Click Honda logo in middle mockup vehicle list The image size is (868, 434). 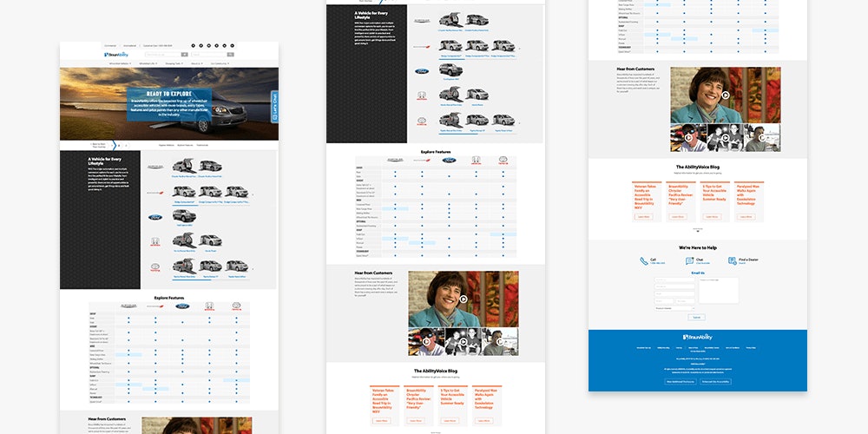422,95
